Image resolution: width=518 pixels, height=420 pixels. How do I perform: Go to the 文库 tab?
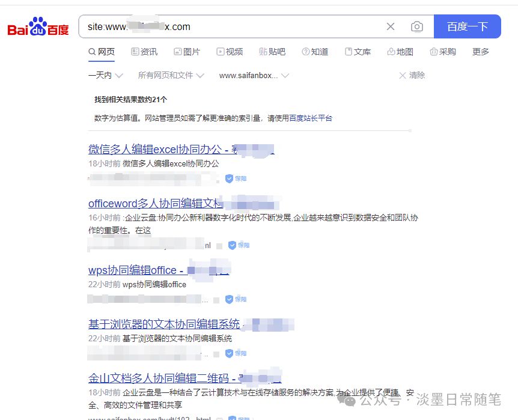point(358,52)
